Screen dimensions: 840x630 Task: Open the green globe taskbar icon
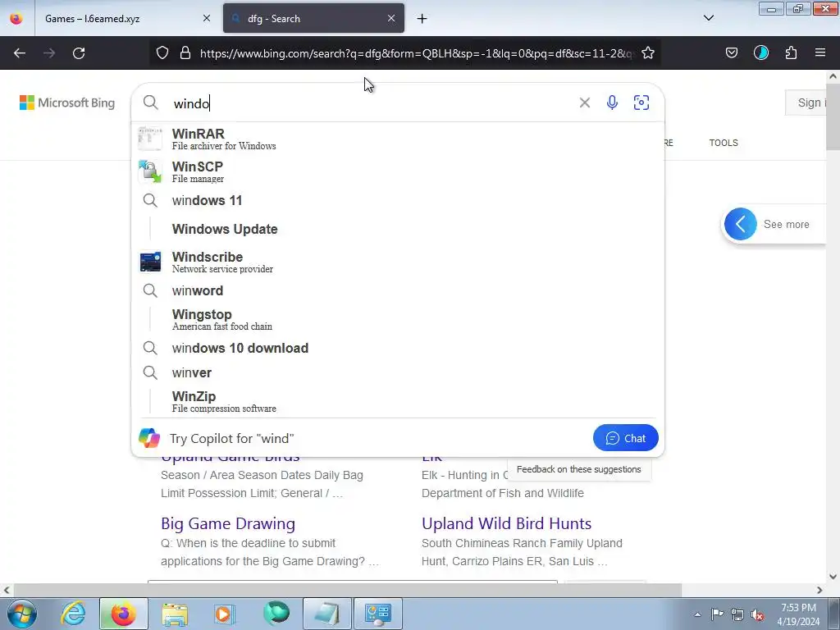coord(276,614)
